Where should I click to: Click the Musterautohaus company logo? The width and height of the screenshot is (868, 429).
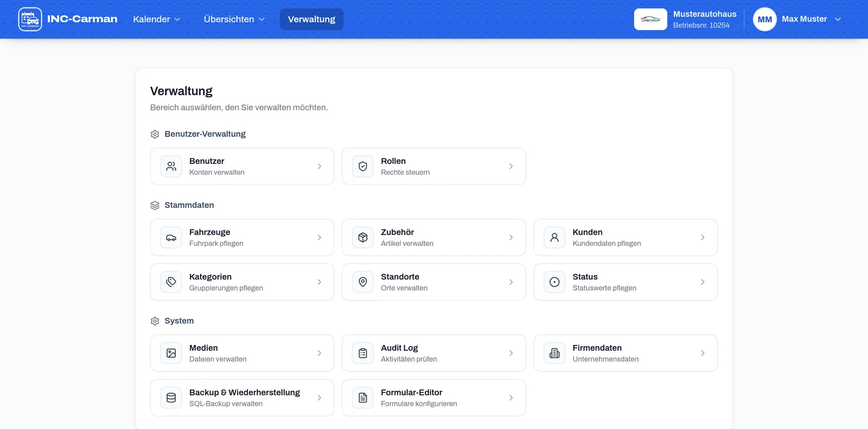click(x=650, y=20)
